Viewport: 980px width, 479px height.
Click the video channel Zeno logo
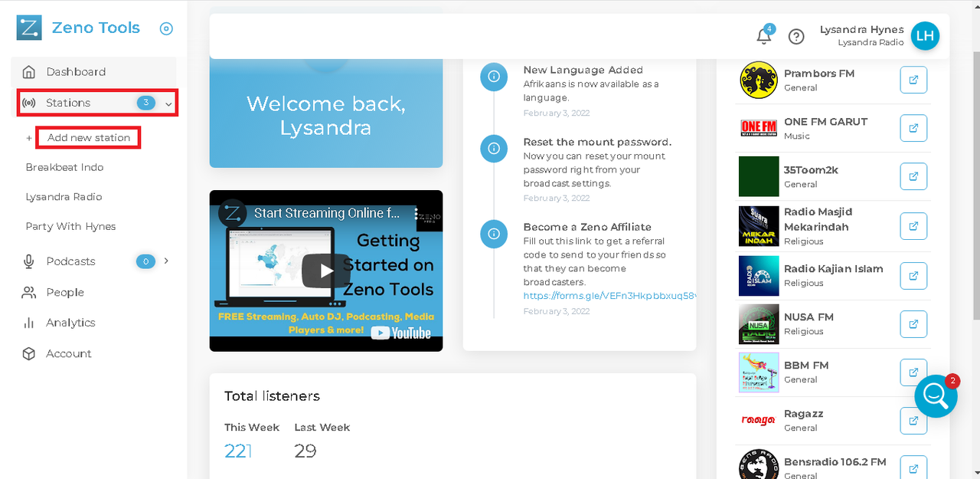[231, 213]
